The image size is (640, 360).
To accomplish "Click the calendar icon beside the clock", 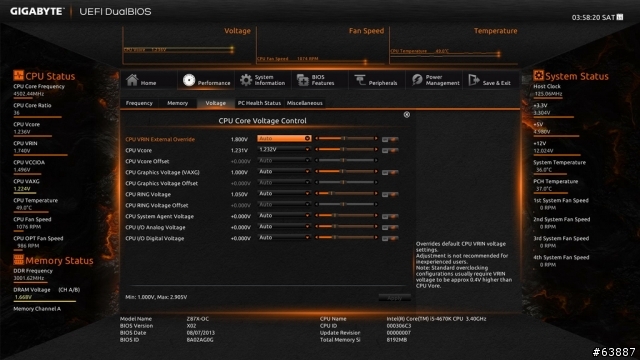I will (620, 17).
